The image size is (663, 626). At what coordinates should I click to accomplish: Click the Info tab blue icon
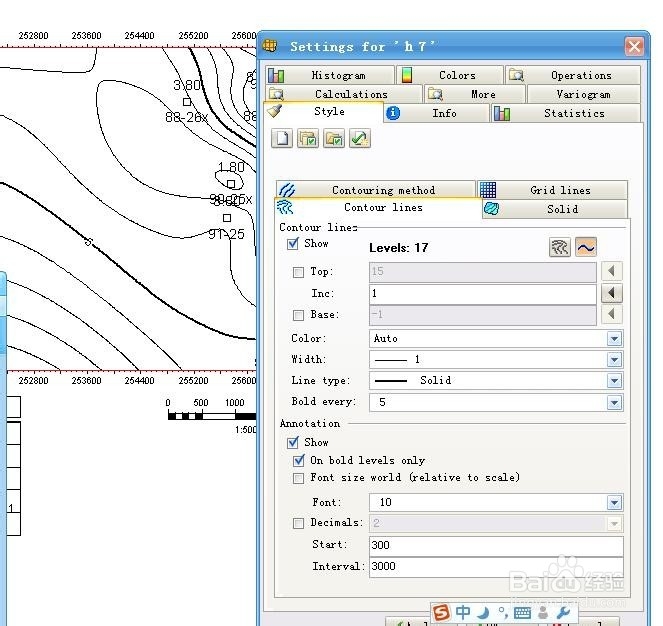coord(393,113)
